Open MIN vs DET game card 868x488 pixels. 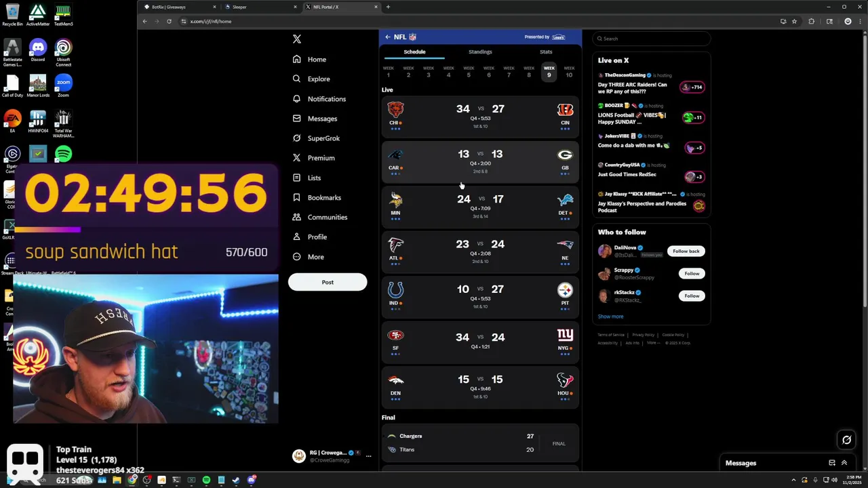[x=480, y=207]
